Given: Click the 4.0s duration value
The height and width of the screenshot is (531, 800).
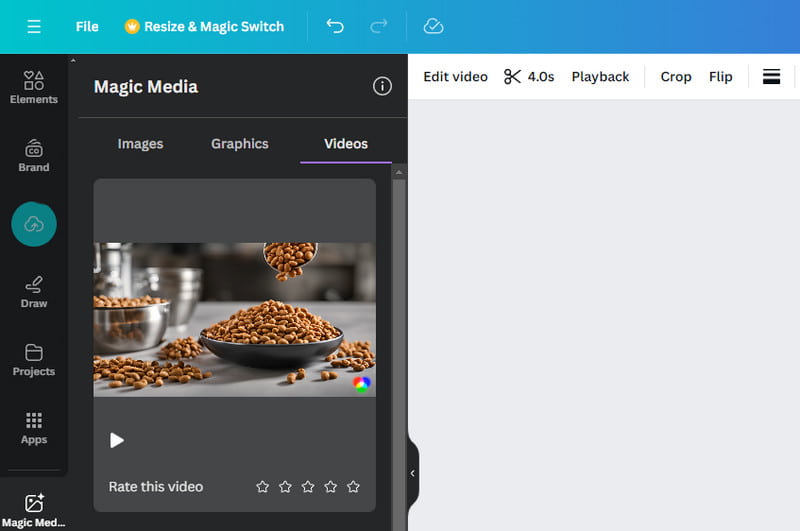Looking at the screenshot, I should [541, 77].
